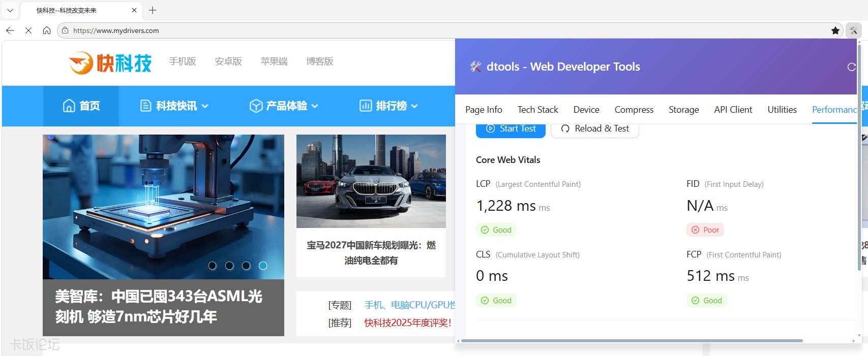Open a new browser tab
The width and height of the screenshot is (868, 356).
(153, 10)
